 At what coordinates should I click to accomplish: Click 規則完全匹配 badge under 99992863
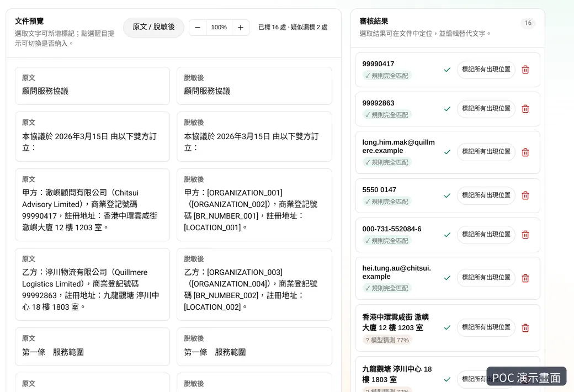click(387, 115)
